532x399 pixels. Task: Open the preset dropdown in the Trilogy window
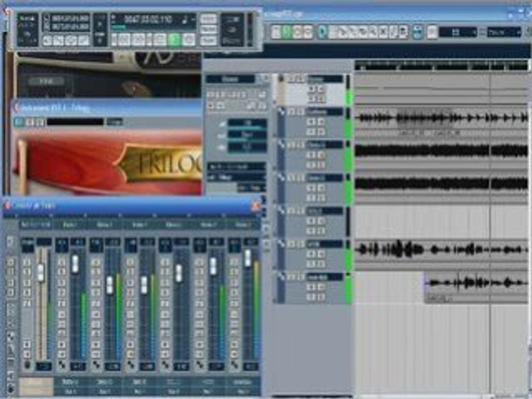click(115, 122)
